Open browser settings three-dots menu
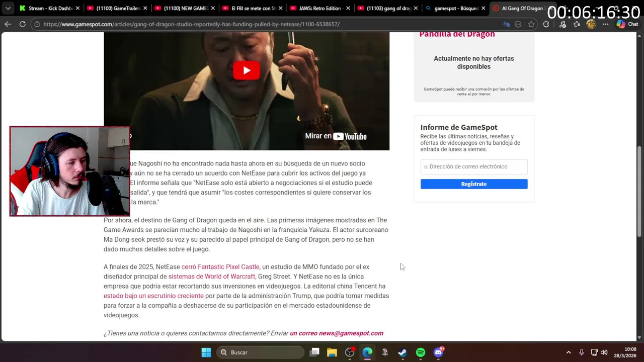This screenshot has width=644, height=362. pos(605,24)
